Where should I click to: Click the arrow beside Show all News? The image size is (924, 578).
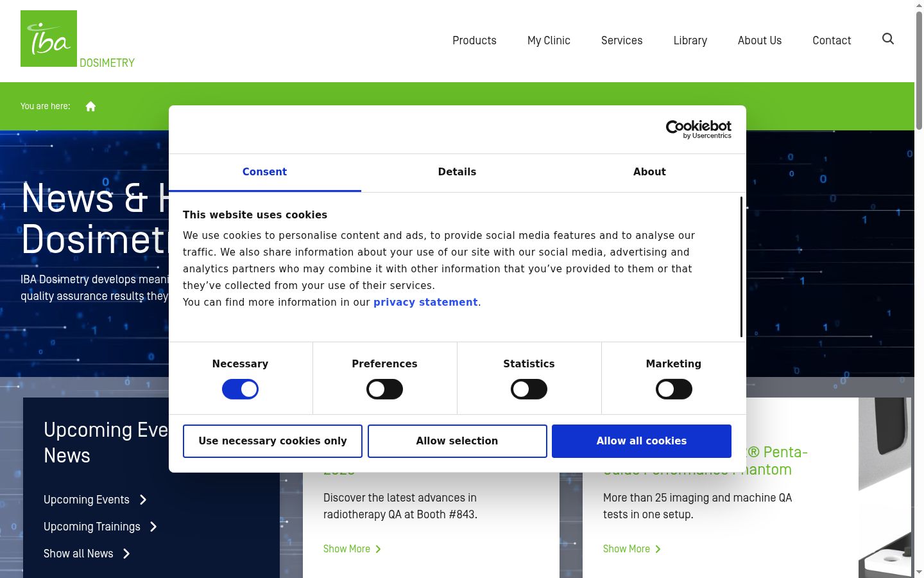pyautogui.click(x=126, y=554)
